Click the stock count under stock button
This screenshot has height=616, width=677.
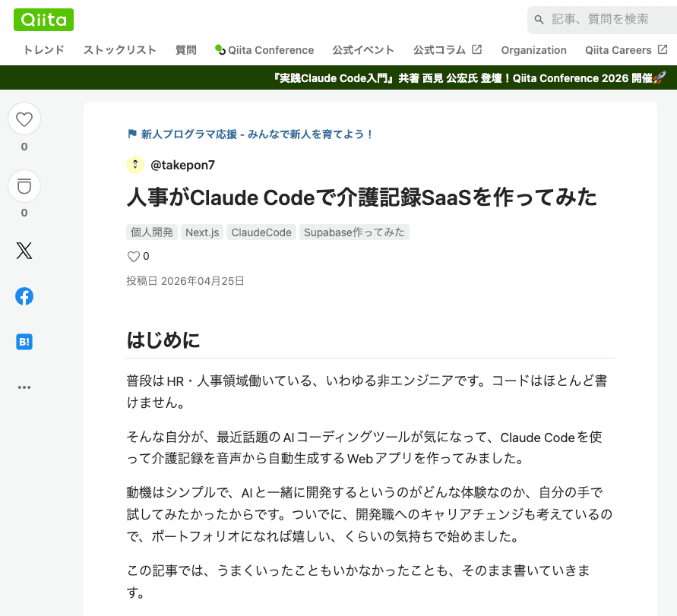[24, 213]
